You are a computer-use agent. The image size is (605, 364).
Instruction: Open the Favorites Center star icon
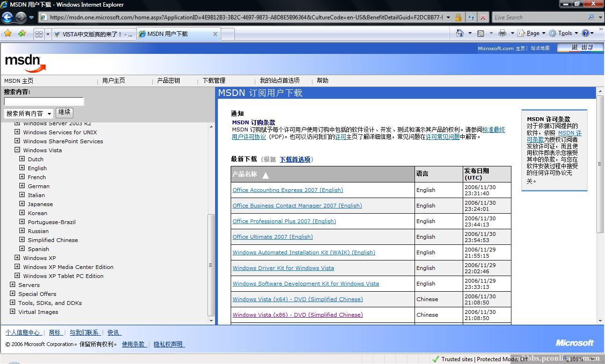(8, 34)
